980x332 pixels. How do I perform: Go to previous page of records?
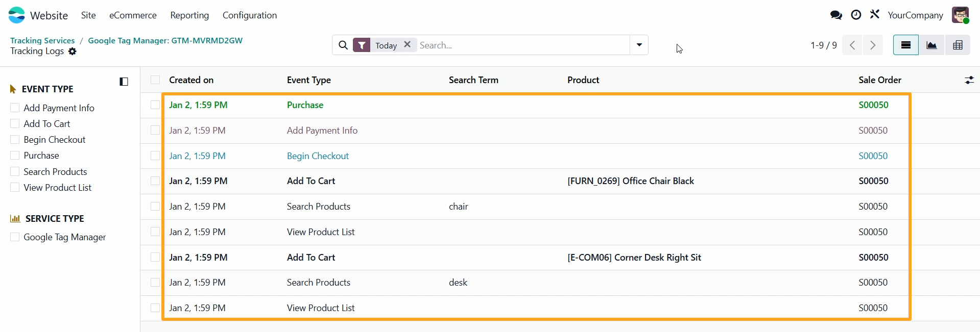pyautogui.click(x=852, y=45)
